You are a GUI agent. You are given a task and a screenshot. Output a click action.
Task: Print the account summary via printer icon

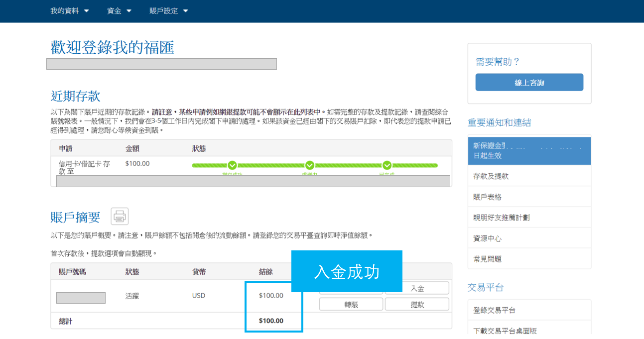click(120, 216)
